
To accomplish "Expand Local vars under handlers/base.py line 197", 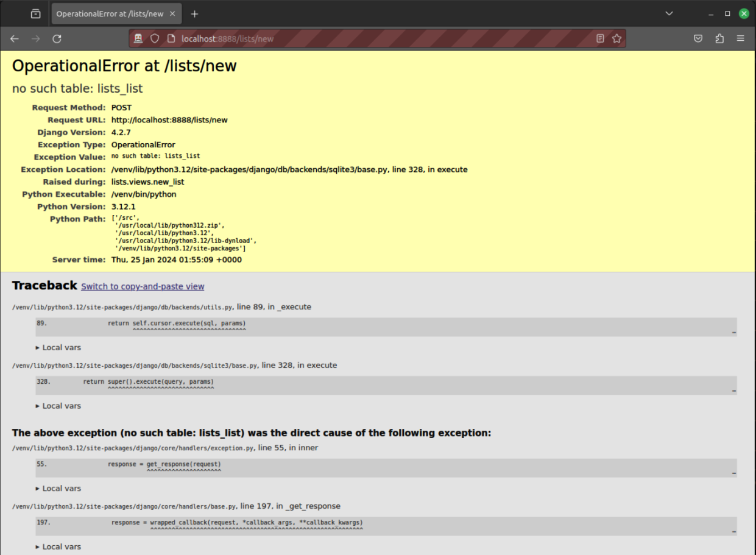I will coord(58,546).
